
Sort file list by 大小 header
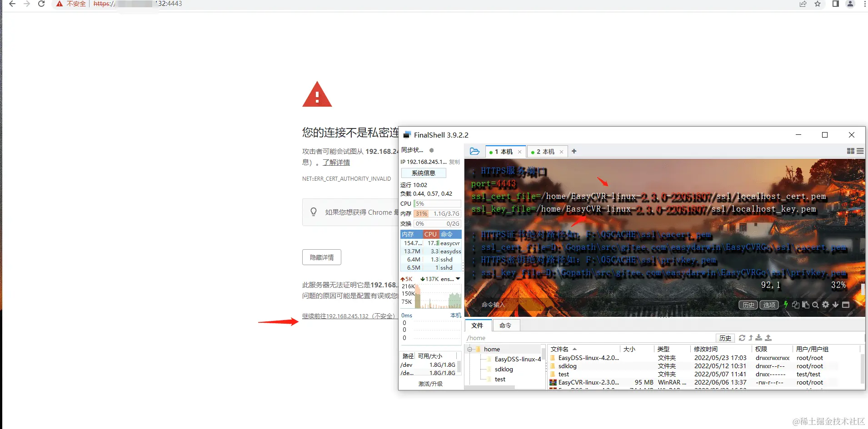637,349
